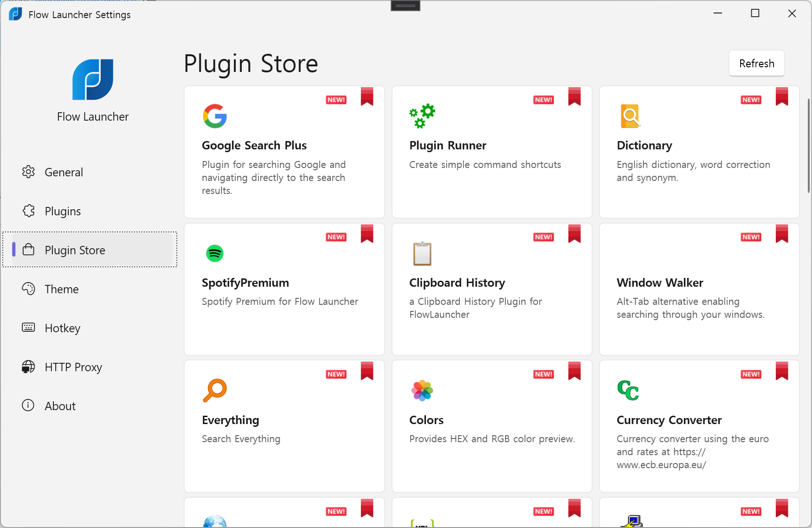Viewport: 812px width, 528px height.
Task: Select the SpotifyPremium plugin title
Action: click(245, 283)
